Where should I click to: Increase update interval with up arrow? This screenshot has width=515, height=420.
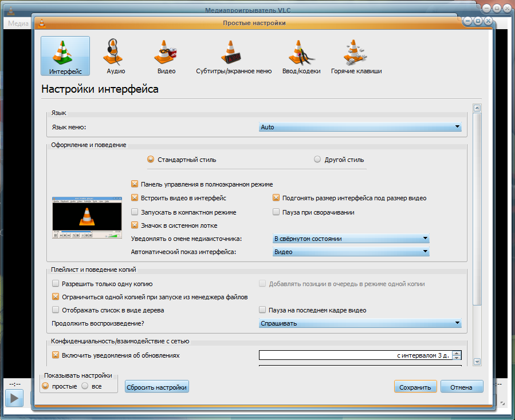coord(457,353)
